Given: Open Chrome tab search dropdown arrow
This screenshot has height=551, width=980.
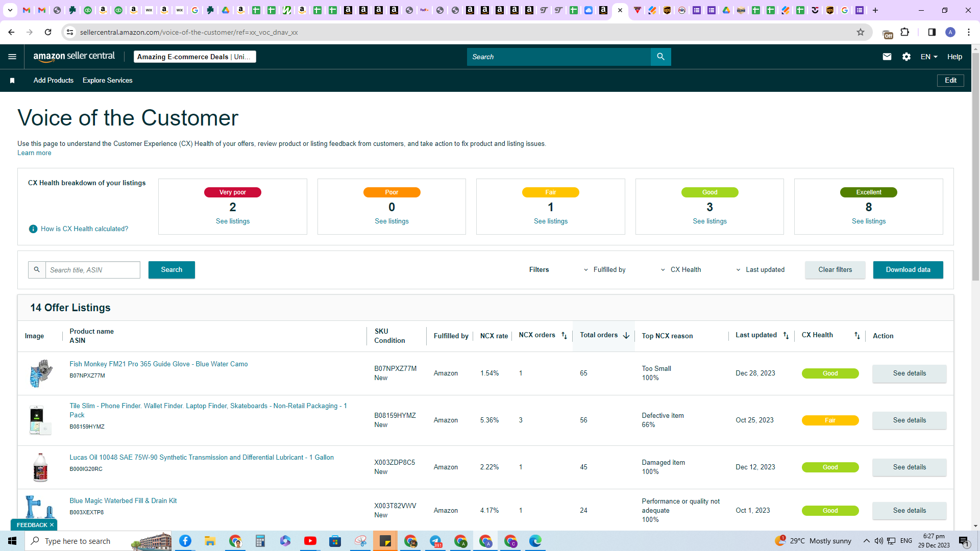Looking at the screenshot, I should pyautogui.click(x=10, y=10).
